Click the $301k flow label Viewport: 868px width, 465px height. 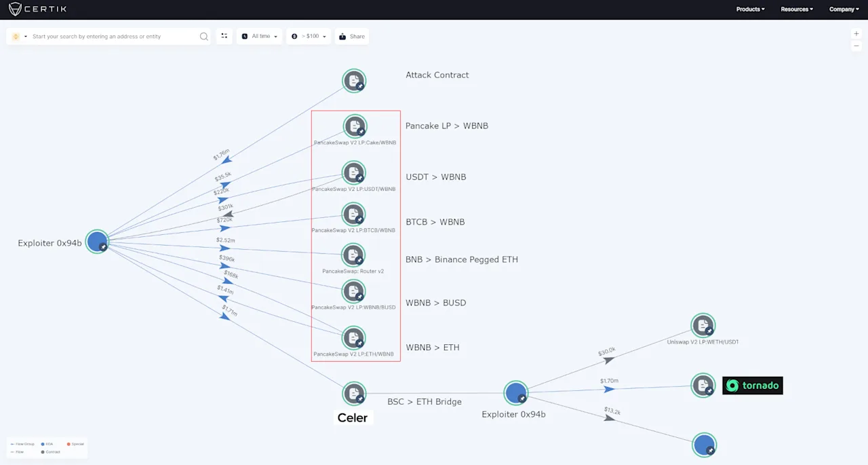[x=225, y=206]
